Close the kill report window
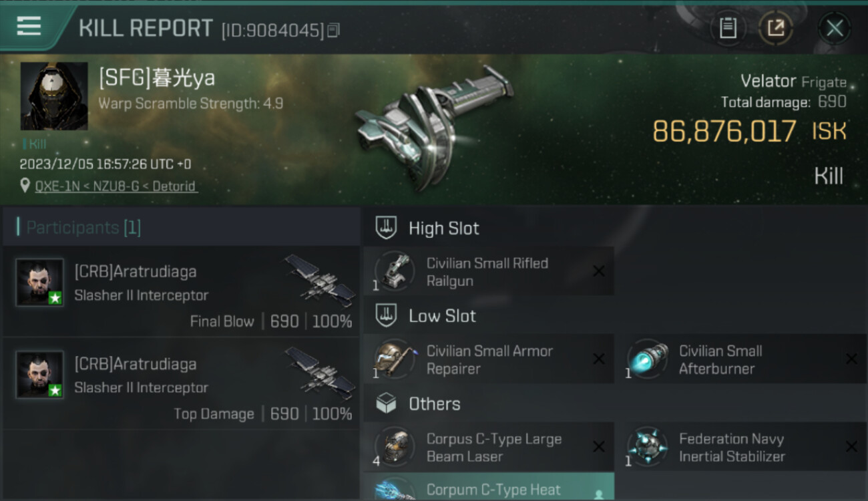The image size is (868, 501). point(835,28)
